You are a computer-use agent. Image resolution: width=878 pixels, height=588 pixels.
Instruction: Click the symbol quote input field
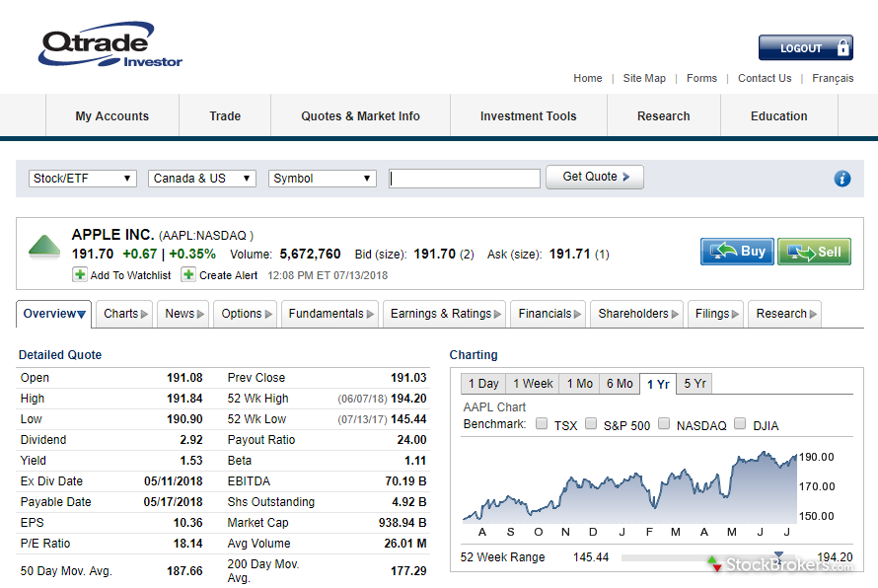[465, 179]
